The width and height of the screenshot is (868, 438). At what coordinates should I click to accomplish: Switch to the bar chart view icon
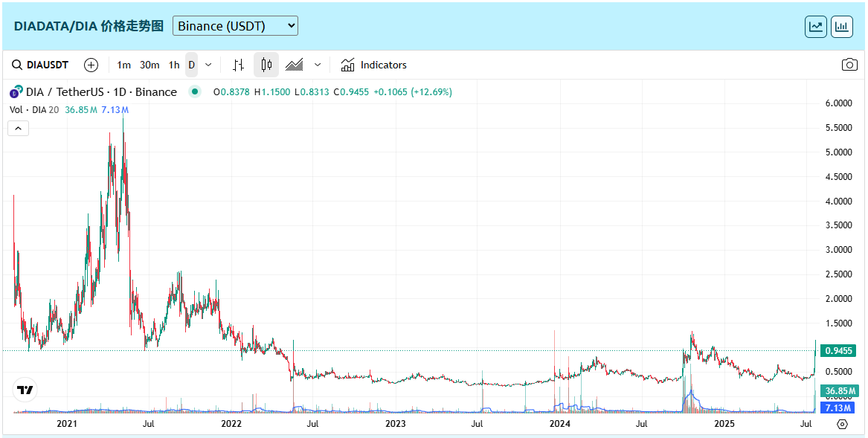[x=842, y=27]
